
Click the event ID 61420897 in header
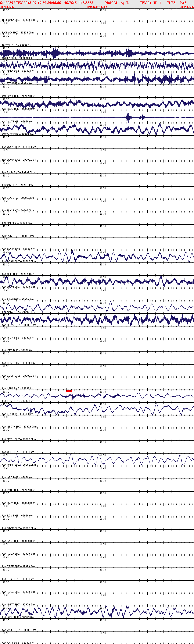(x=7, y=3)
